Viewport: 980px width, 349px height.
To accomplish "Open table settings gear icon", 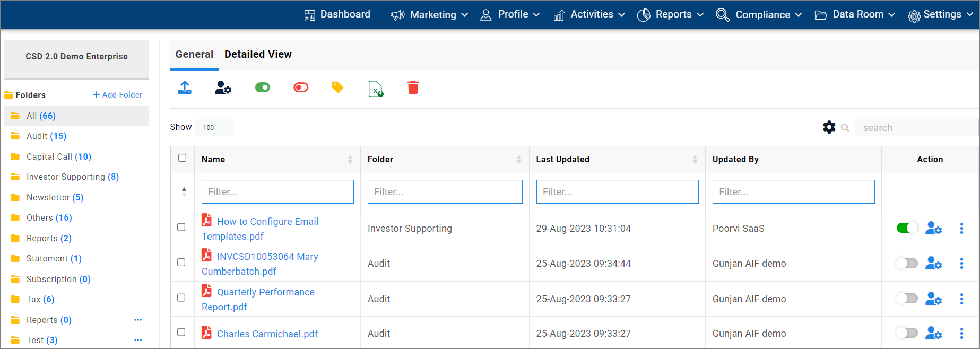I will click(x=829, y=127).
